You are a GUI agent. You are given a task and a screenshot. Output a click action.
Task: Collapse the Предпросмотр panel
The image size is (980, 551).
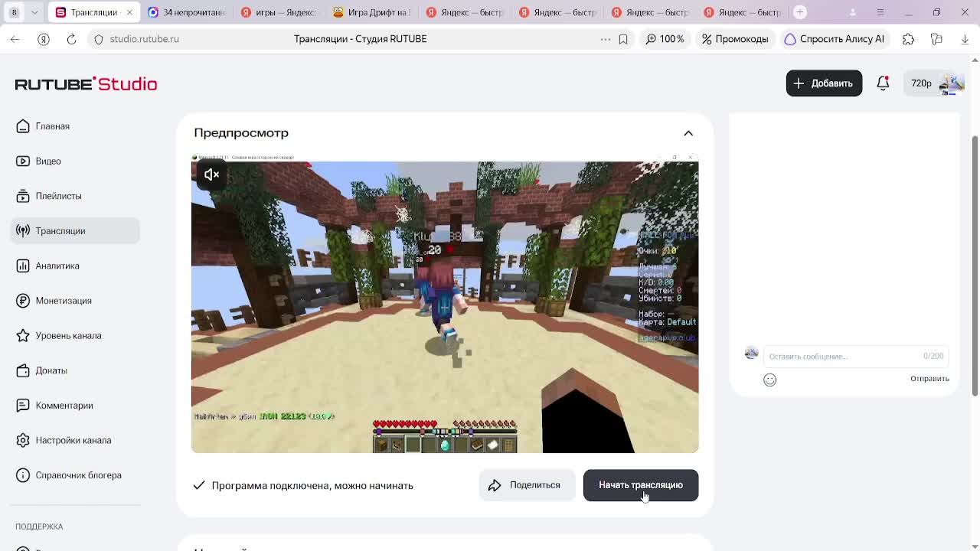click(688, 133)
